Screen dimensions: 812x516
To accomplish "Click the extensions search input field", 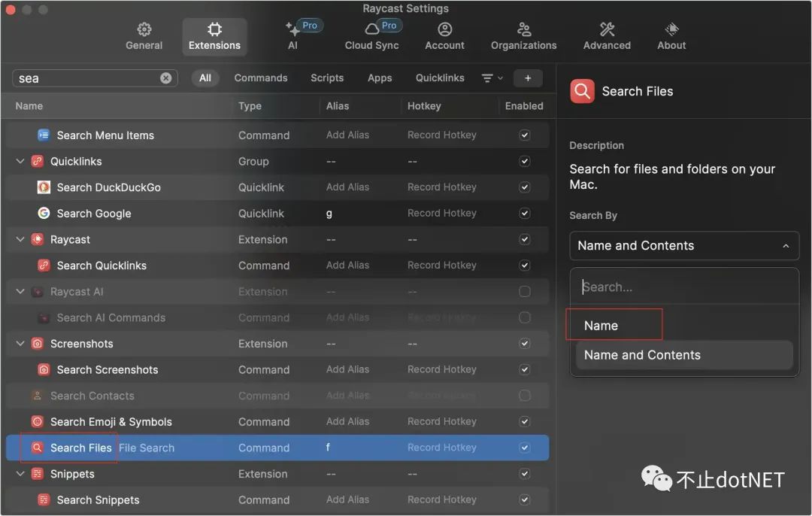I will [95, 78].
